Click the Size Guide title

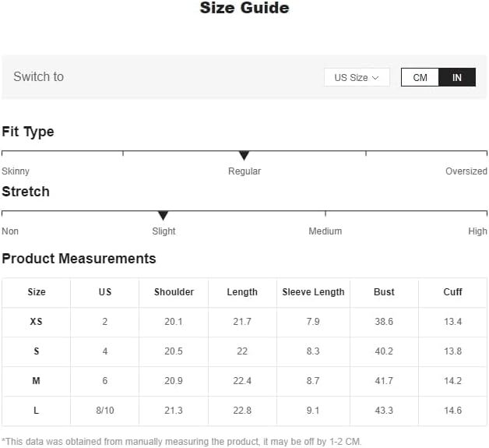tap(244, 9)
